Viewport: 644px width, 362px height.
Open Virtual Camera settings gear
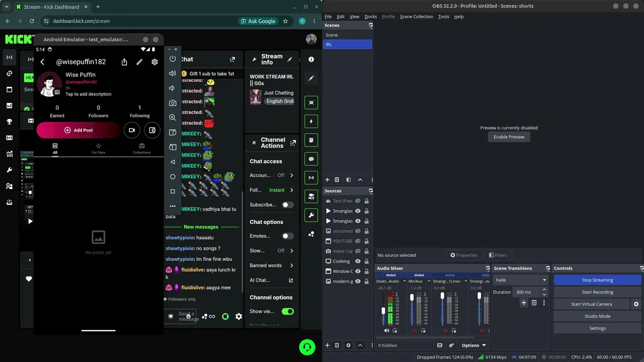click(636, 304)
